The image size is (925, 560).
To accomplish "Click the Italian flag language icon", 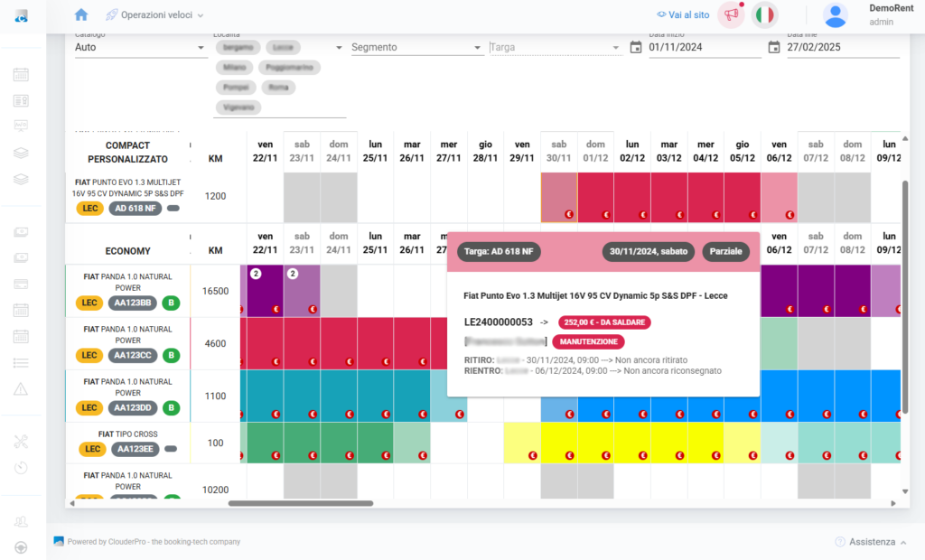I will (765, 15).
